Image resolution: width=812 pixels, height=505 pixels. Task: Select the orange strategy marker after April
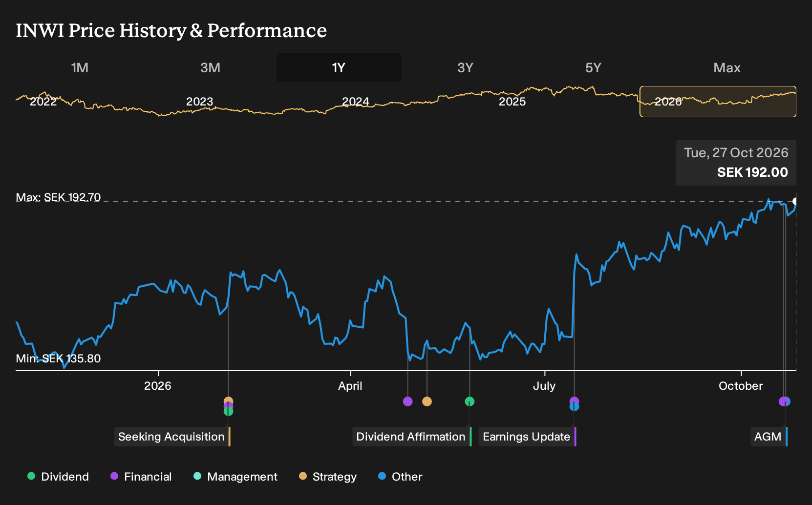pyautogui.click(x=427, y=401)
